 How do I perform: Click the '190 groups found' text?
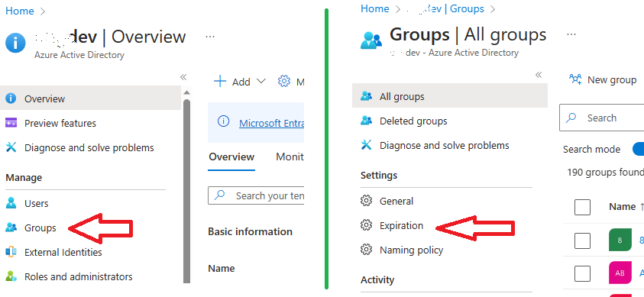(605, 172)
